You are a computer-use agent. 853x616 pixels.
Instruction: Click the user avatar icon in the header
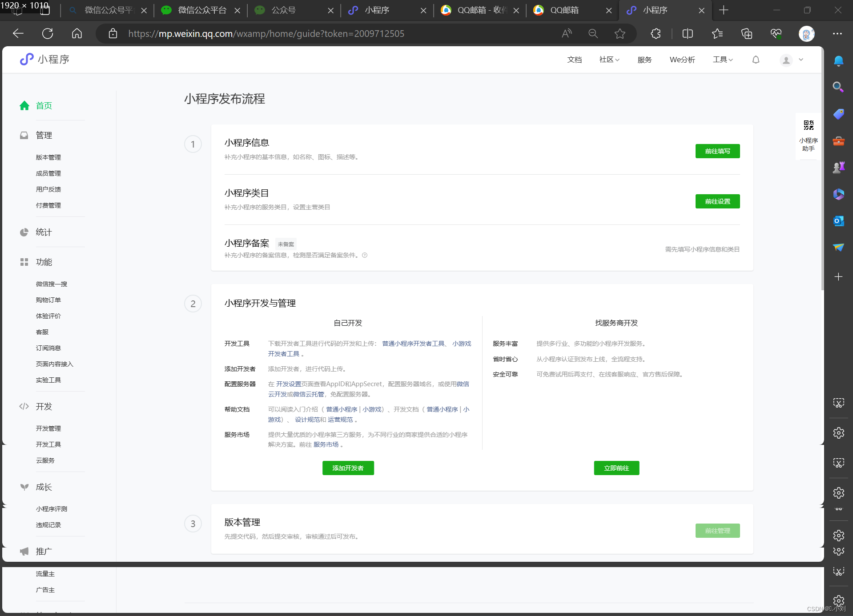(x=786, y=60)
